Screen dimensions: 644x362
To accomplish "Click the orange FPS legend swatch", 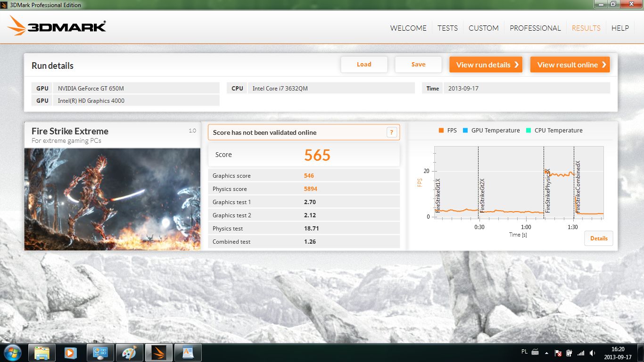I will coord(441,131).
